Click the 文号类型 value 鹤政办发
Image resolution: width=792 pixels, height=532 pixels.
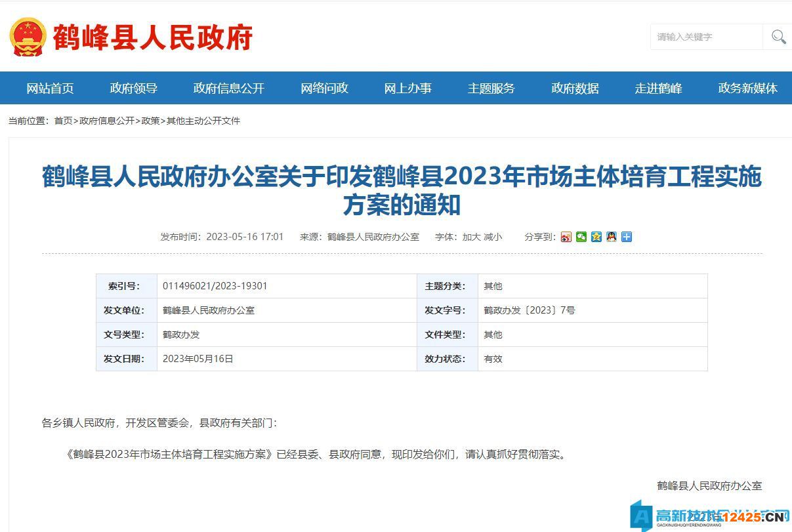(181, 335)
